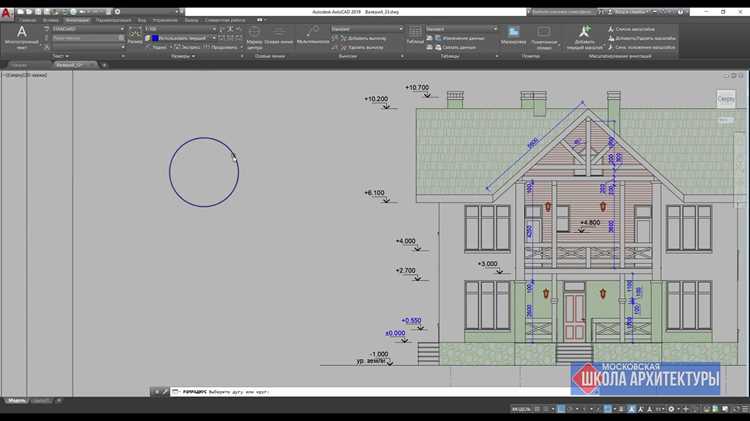Click the viewport view controls label

point(24,75)
